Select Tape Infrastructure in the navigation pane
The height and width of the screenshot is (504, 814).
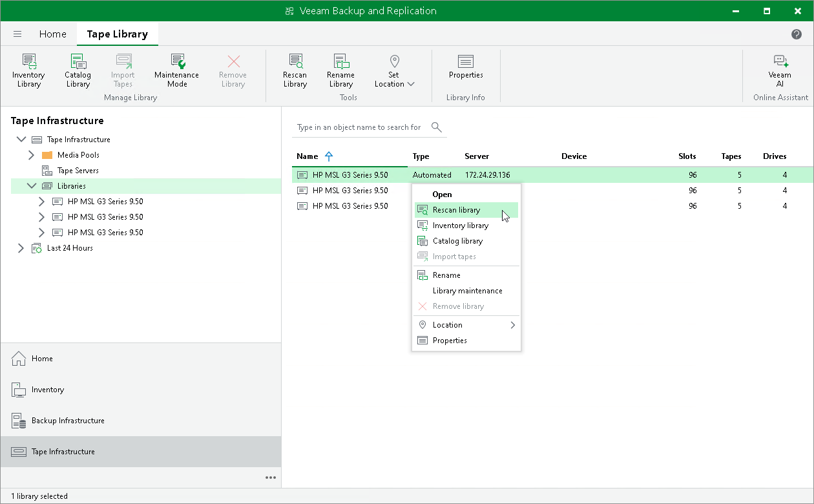click(x=141, y=452)
